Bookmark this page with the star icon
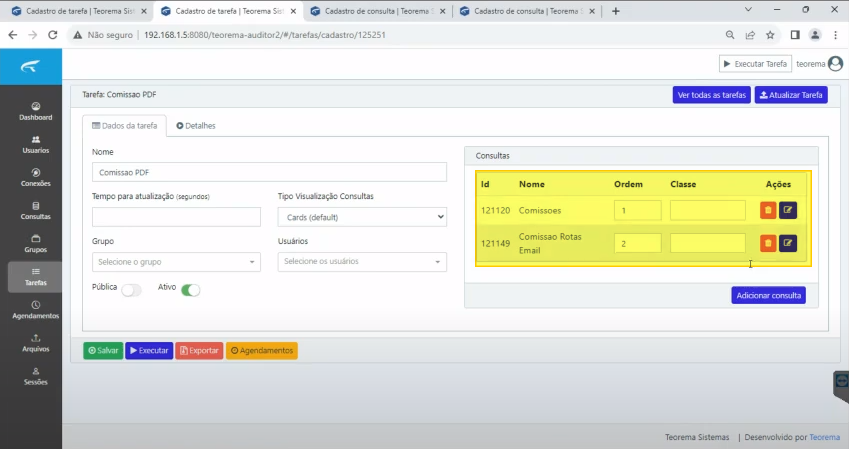The image size is (849, 449). coord(770,35)
